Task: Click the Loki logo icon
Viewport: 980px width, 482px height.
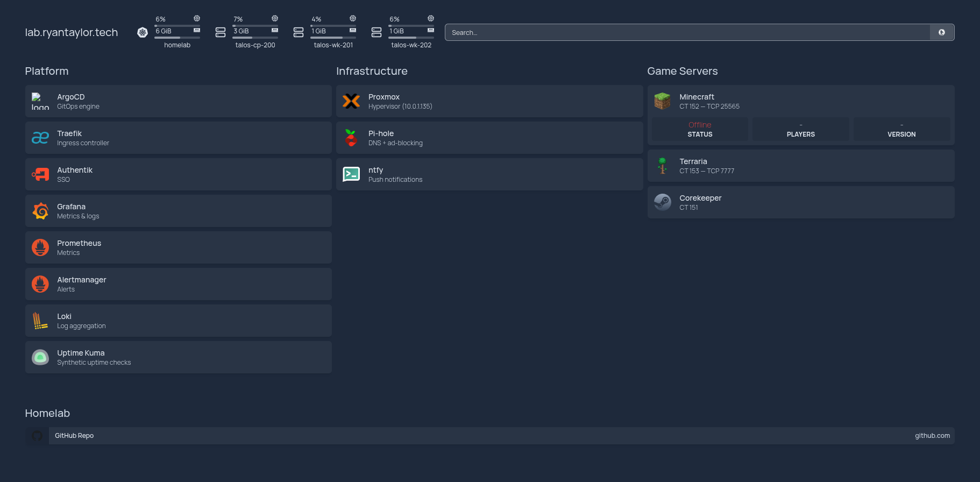Action: click(40, 321)
